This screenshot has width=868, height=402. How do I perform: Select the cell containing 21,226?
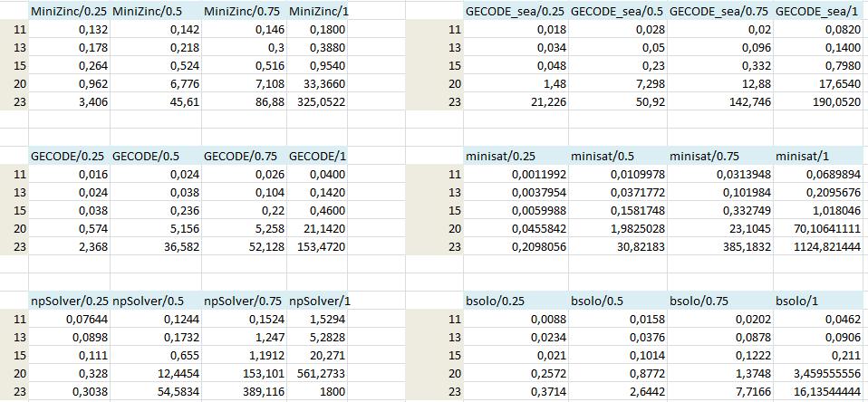click(x=516, y=101)
